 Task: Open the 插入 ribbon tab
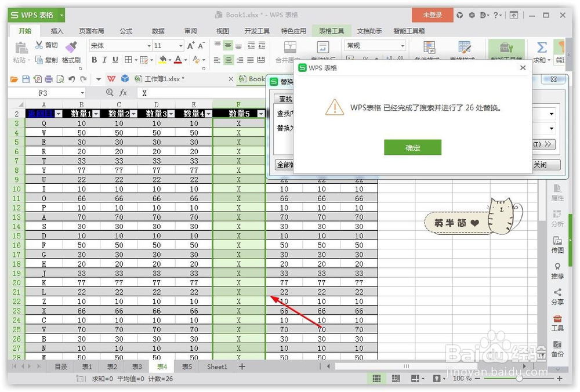tap(57, 31)
